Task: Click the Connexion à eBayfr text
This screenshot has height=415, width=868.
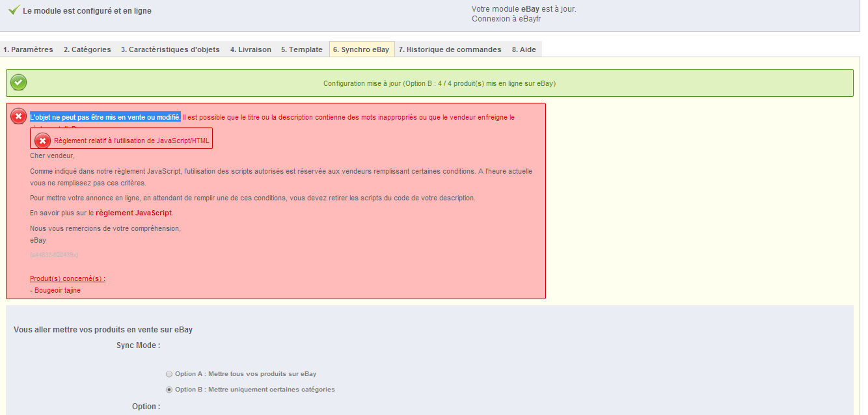Action: [x=506, y=19]
